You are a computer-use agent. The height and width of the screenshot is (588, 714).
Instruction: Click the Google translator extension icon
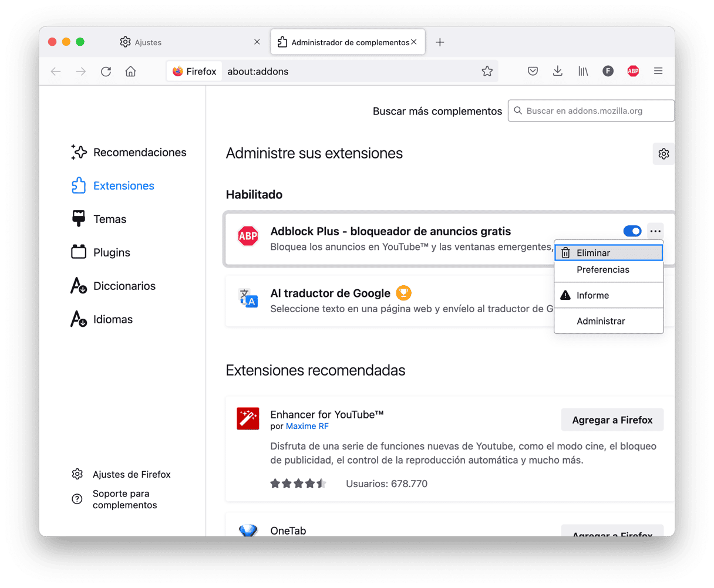(x=248, y=298)
